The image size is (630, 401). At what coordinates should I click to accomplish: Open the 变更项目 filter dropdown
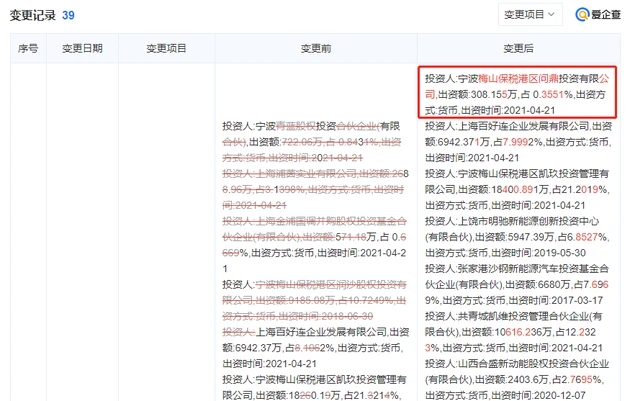click(530, 14)
